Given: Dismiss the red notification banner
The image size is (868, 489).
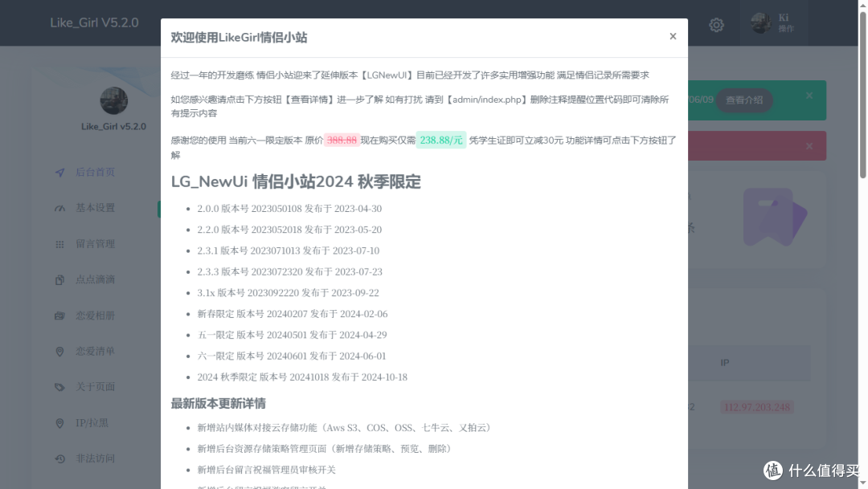Looking at the screenshot, I should (x=809, y=146).
